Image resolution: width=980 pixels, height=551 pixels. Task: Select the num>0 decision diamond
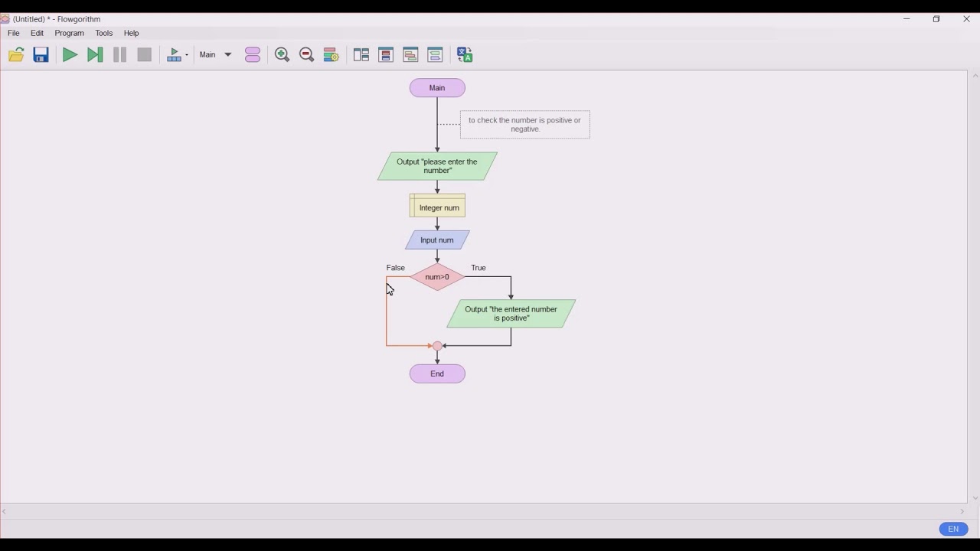pos(437,277)
